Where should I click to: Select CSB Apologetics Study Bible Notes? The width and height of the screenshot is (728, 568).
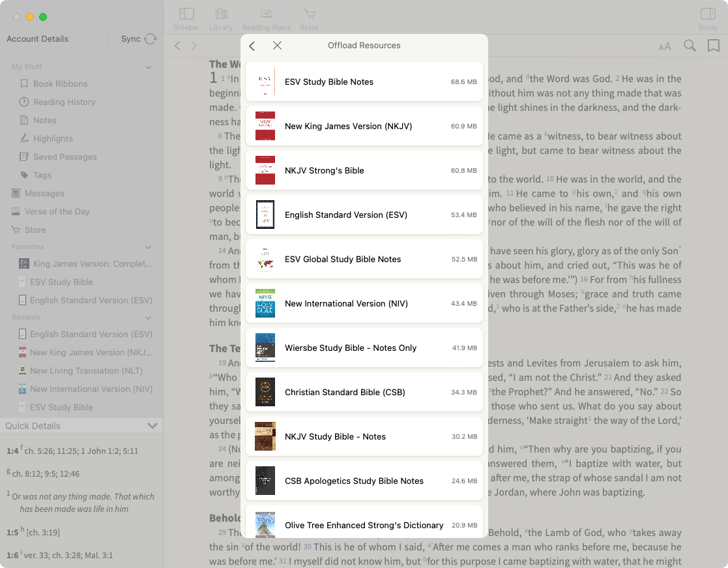364,481
